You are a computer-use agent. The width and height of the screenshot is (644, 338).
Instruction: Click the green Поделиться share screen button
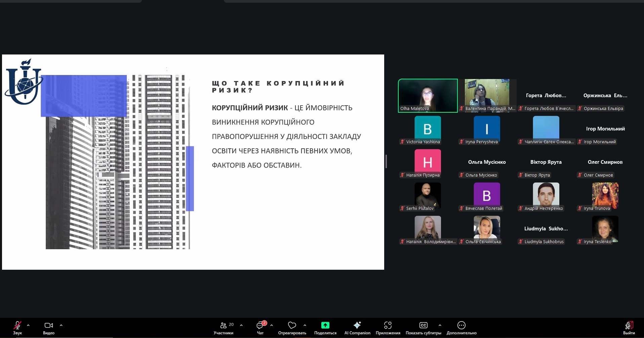tap(325, 325)
